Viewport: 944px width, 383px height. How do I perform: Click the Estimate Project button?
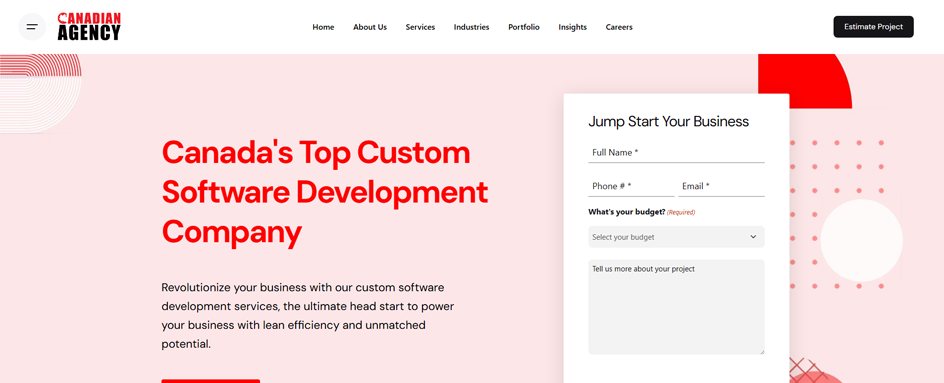click(x=873, y=26)
